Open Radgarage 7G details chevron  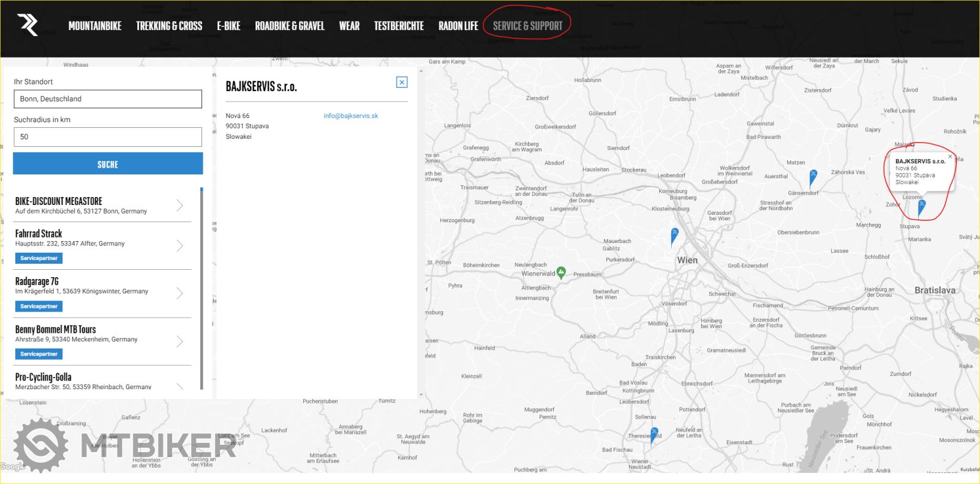click(x=179, y=294)
